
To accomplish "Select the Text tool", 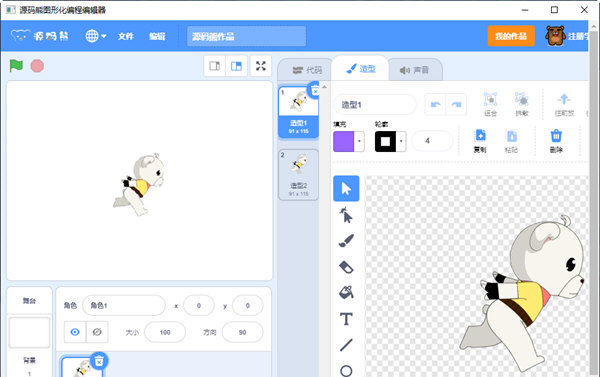I will pos(346,319).
